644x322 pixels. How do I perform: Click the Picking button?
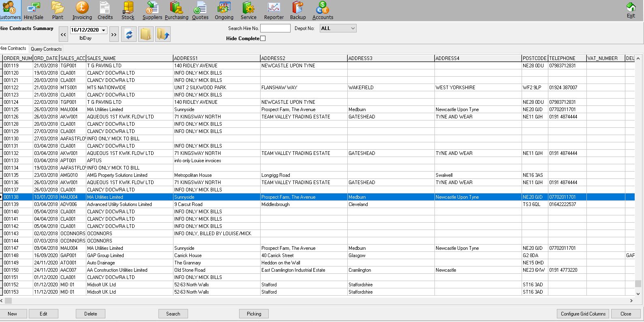(254, 314)
